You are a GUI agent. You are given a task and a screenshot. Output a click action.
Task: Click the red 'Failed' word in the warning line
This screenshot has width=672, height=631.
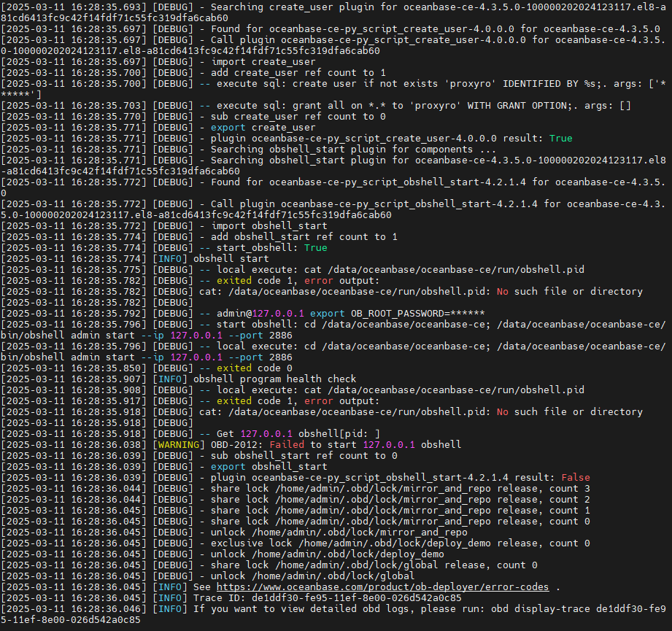tap(287, 445)
